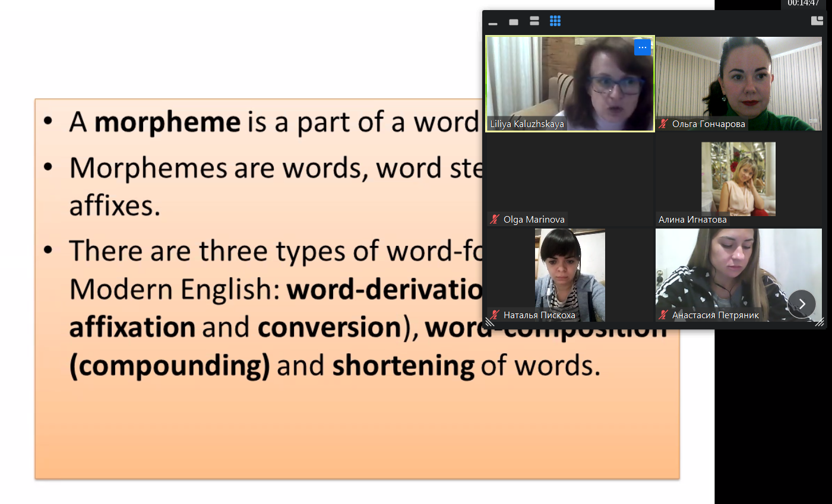Viewport: 832px width, 504px height.
Task: Click Алина Игнатова's profile picture tile
Action: 738,178
